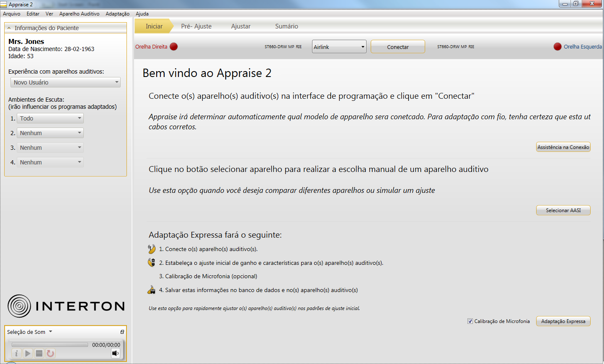604x364 pixels.
Task: Open the Seleção de Som dropdown arrow
Action: coord(51,331)
